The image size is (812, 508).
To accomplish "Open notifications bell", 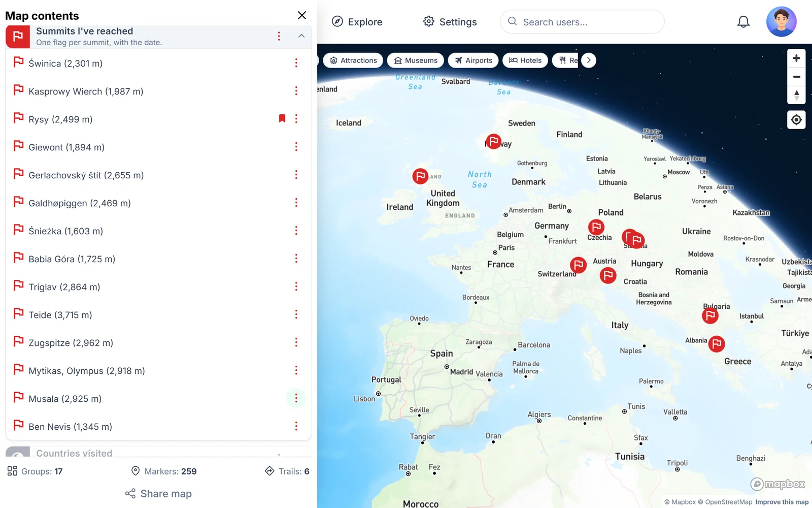I will (743, 22).
